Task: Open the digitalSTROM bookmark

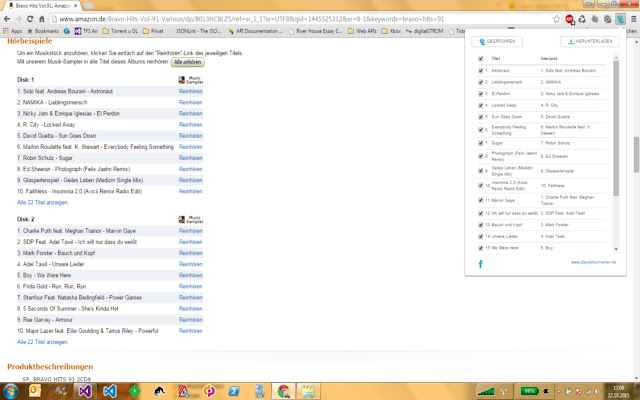Action: point(425,31)
